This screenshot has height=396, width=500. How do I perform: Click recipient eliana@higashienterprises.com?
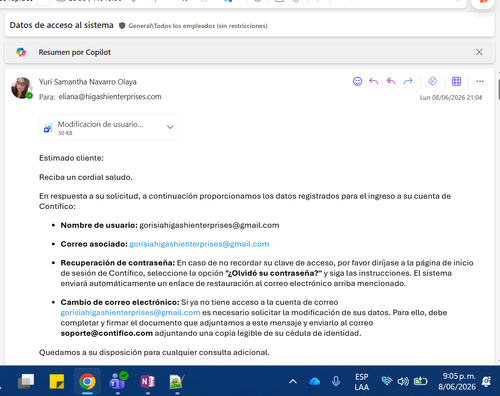coord(110,97)
